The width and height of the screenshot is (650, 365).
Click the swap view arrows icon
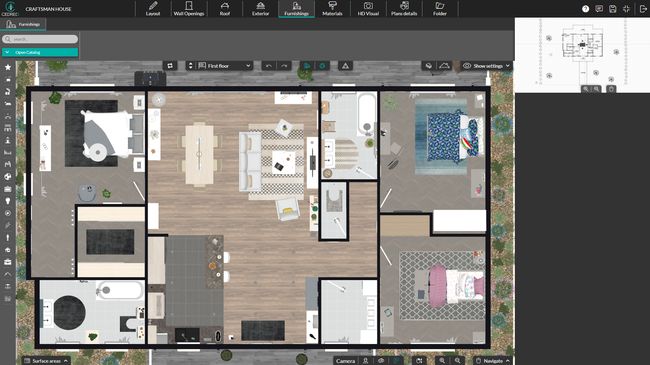pos(170,66)
